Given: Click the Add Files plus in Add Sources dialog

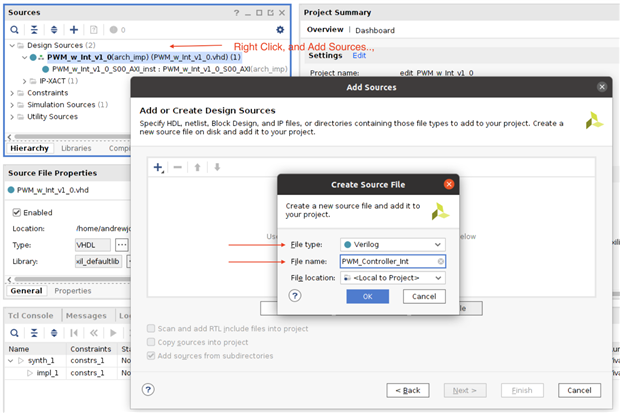Looking at the screenshot, I should [158, 167].
